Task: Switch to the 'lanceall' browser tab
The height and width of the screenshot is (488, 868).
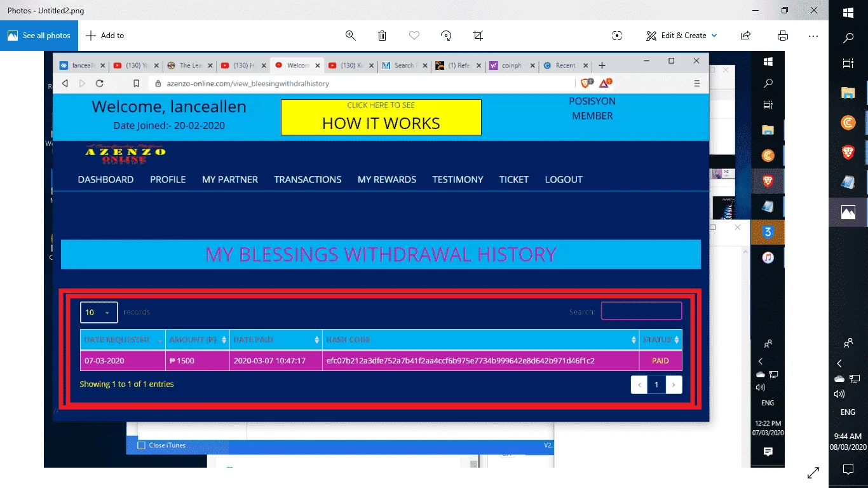Action: point(82,65)
